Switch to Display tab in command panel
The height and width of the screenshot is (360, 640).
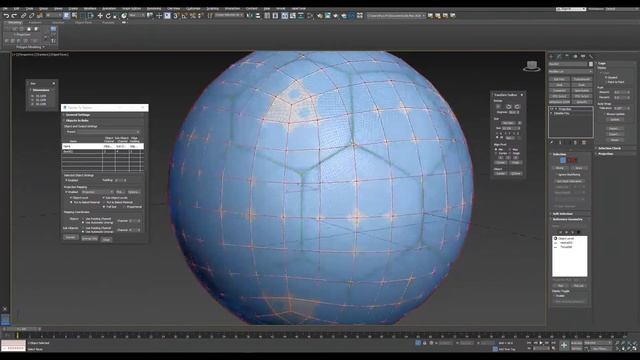[583, 56]
